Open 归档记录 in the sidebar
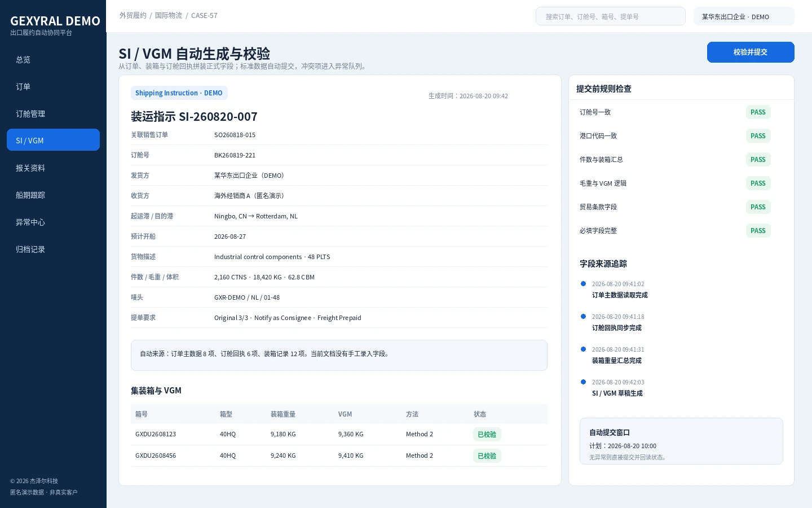The width and height of the screenshot is (812, 508). pyautogui.click(x=53, y=249)
